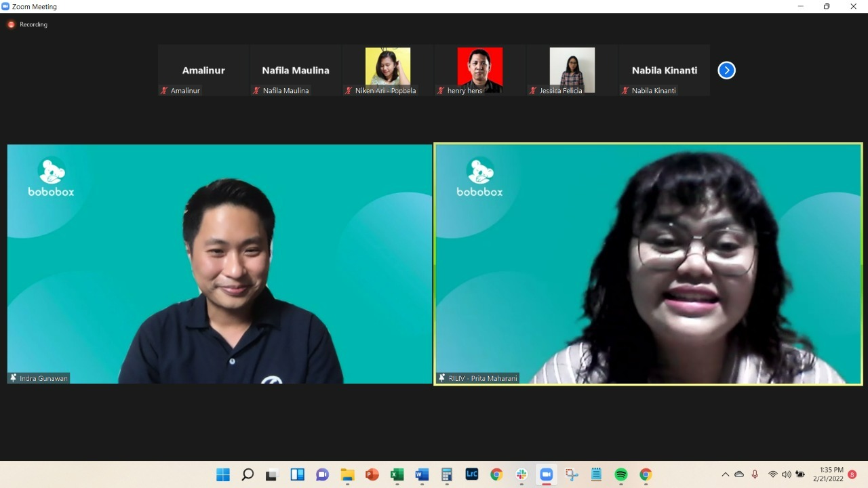Toggle microphone indicator in system tray
Image resolution: width=868 pixels, height=488 pixels.
[x=755, y=474]
